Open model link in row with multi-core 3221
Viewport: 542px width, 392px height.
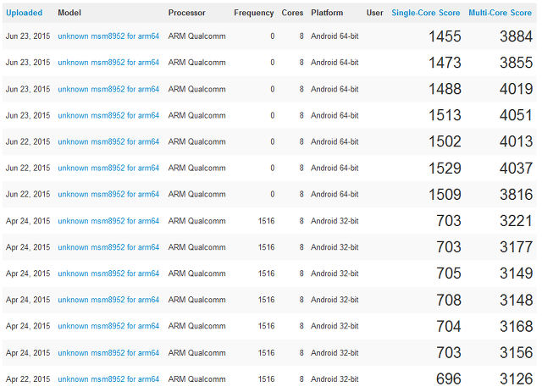(108, 221)
